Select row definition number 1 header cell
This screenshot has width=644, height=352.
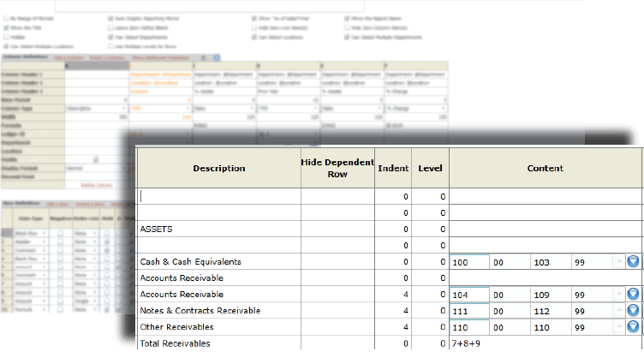(6, 233)
